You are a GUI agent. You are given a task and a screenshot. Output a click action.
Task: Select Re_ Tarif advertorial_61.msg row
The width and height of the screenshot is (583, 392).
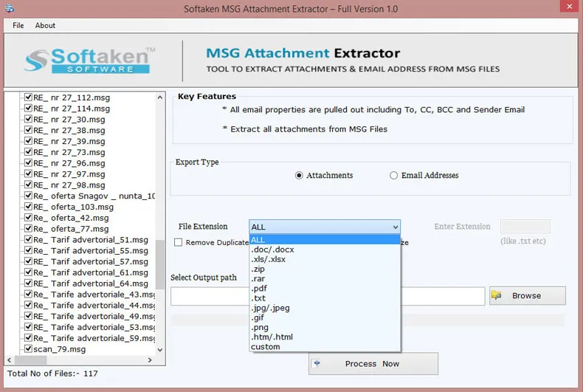tap(91, 272)
